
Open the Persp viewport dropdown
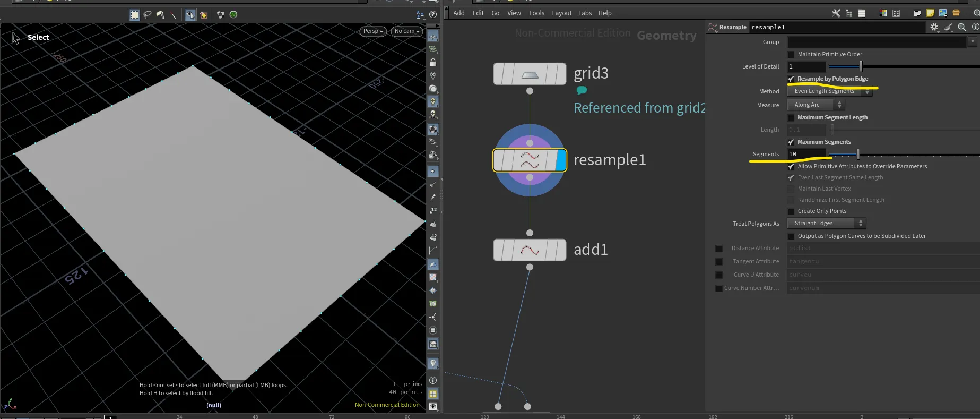(x=372, y=31)
